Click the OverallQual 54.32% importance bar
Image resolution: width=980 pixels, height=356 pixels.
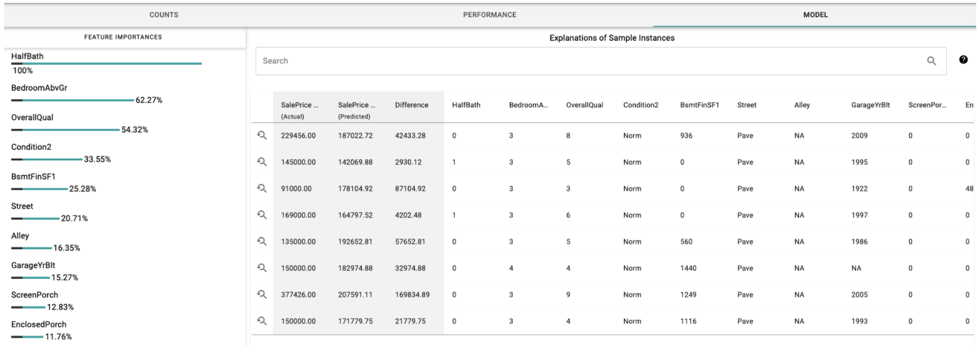65,130
